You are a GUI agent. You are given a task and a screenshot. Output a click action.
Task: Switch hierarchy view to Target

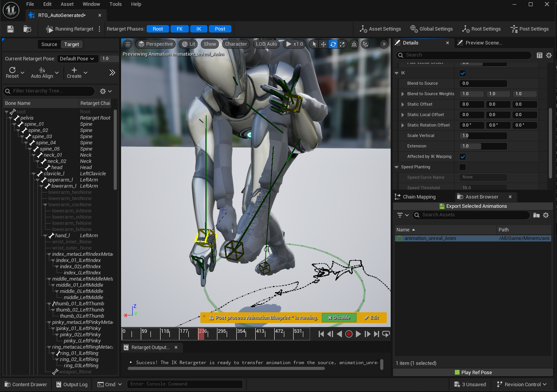pos(72,45)
